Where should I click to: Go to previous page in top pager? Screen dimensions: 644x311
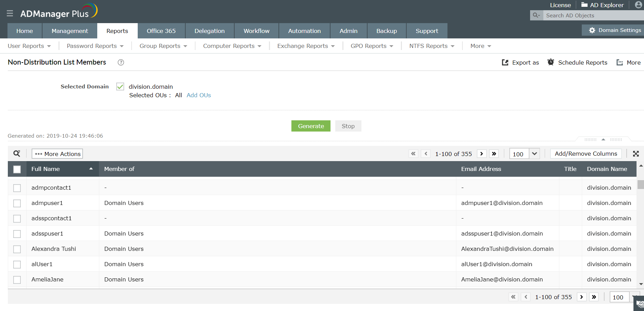[426, 154]
